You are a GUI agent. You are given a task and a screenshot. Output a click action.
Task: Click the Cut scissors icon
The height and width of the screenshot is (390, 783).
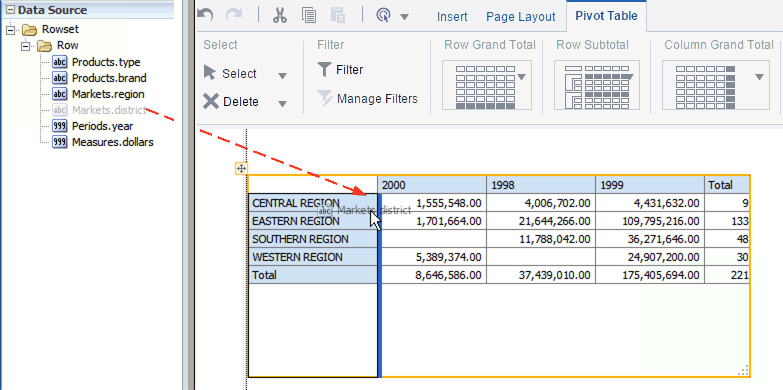click(x=280, y=15)
